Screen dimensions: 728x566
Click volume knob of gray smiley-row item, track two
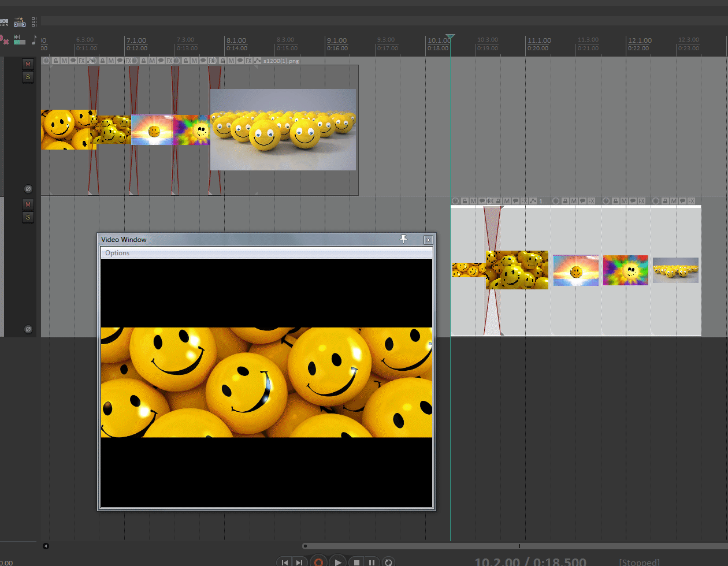point(656,201)
